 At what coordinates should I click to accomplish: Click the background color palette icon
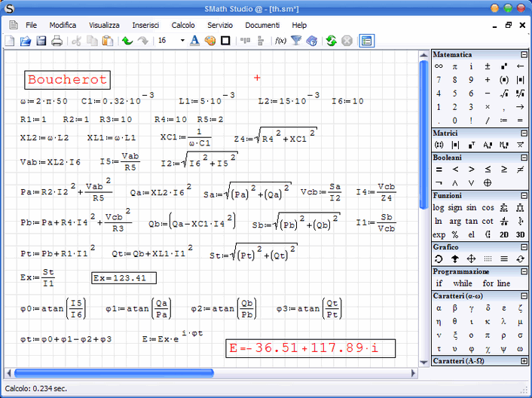pyautogui.click(x=209, y=41)
